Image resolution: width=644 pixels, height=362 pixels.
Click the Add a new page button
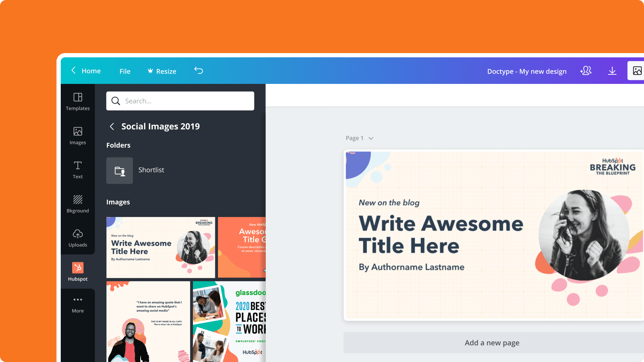point(492,342)
